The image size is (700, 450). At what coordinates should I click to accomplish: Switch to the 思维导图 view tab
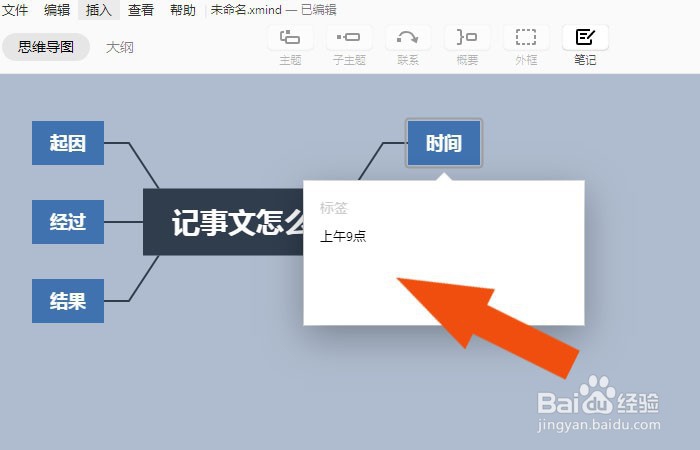[46, 47]
